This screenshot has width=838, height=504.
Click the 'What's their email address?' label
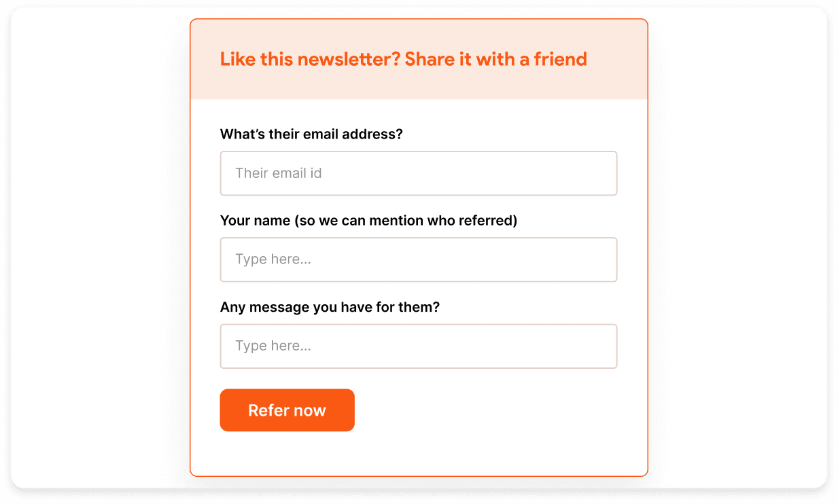(311, 134)
